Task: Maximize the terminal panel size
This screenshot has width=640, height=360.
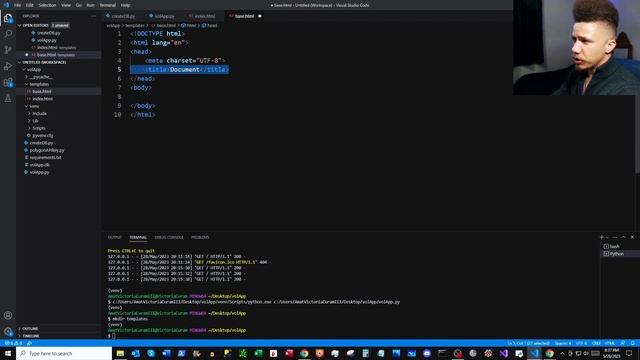Action: point(624,237)
